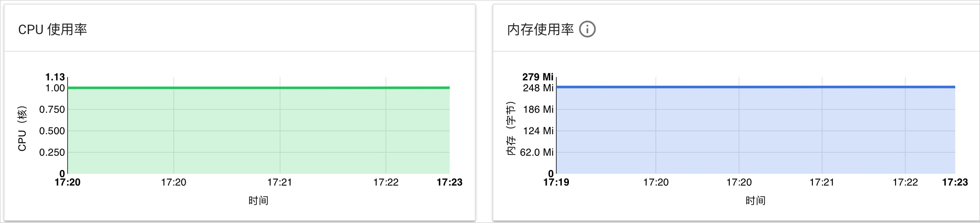Click the 时间 label under CPU chart
This screenshot has width=980, height=223.
[258, 201]
